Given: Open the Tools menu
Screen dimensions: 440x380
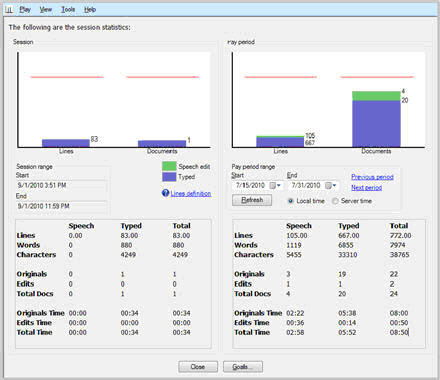Looking at the screenshot, I should 68,10.
